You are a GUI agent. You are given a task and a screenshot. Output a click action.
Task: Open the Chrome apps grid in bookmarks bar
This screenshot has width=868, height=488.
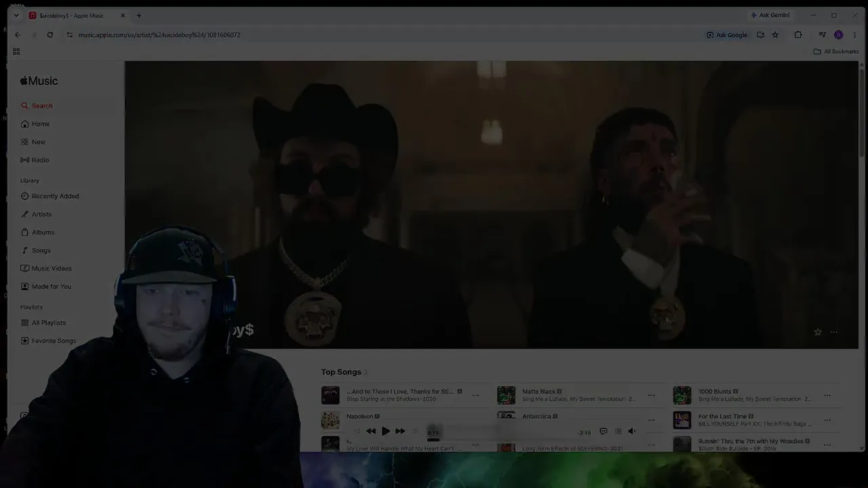[16, 52]
